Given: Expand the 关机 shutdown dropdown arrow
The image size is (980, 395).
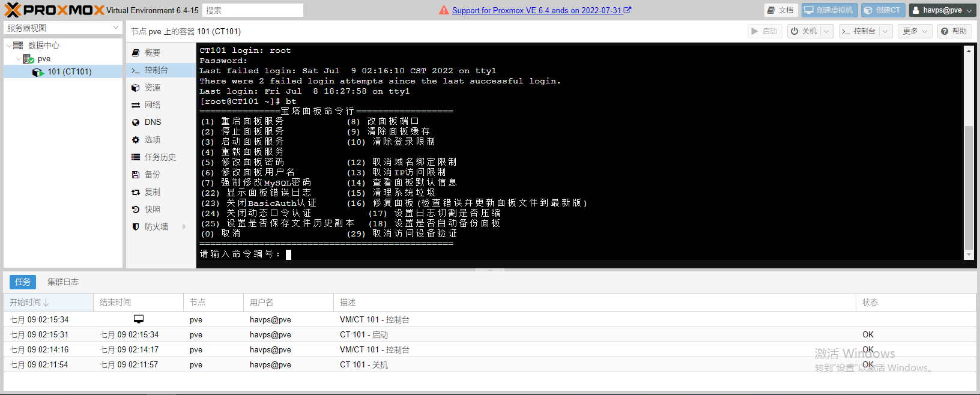Looking at the screenshot, I should [x=827, y=31].
